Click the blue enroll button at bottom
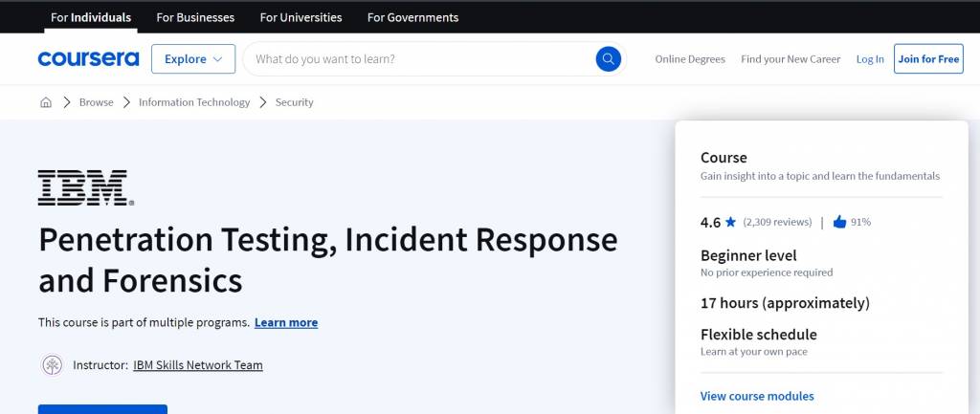The image size is (980, 414). [x=102, y=409]
